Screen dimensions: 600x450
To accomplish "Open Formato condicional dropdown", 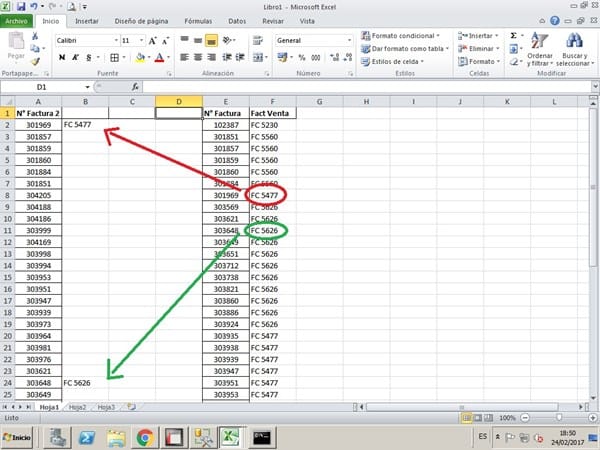I will 400,36.
